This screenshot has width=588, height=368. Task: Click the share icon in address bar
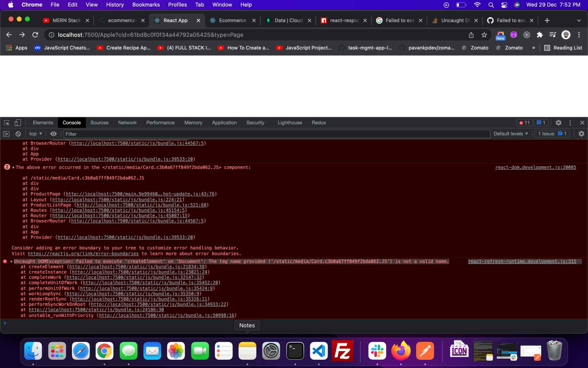tap(471, 35)
